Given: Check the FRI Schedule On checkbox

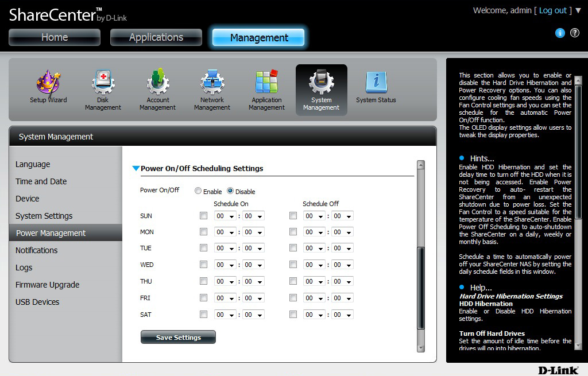Looking at the screenshot, I should coord(203,298).
